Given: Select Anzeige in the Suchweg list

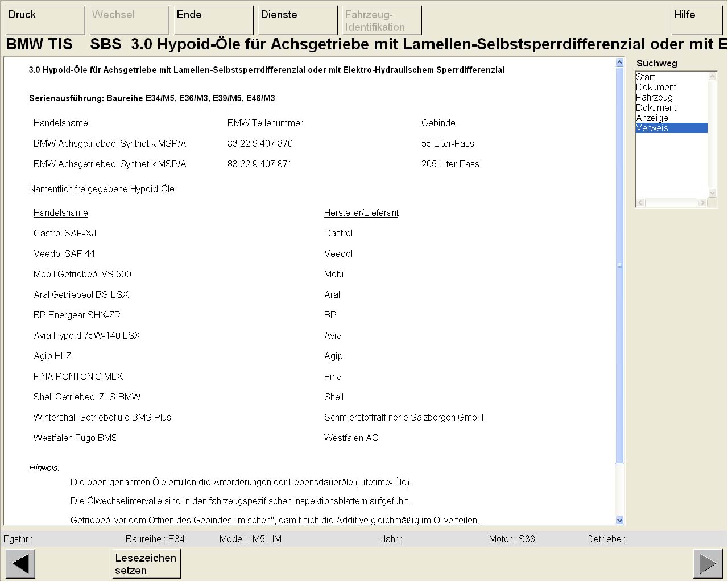Looking at the screenshot, I should (652, 118).
